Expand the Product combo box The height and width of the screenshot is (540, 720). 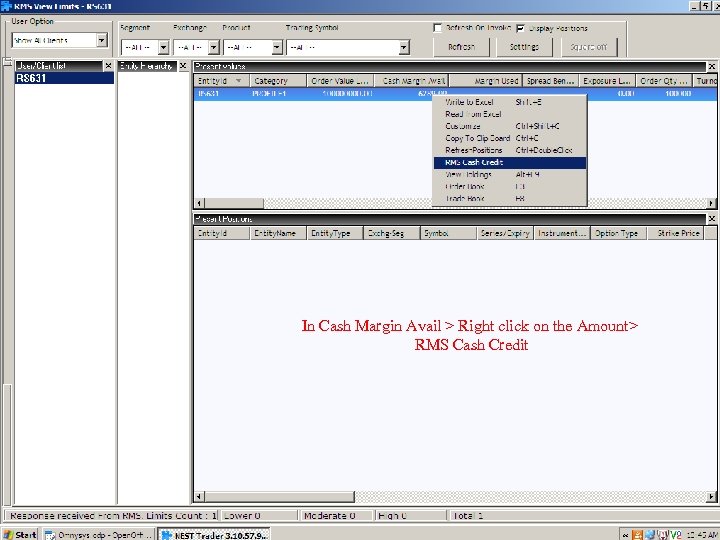point(277,47)
